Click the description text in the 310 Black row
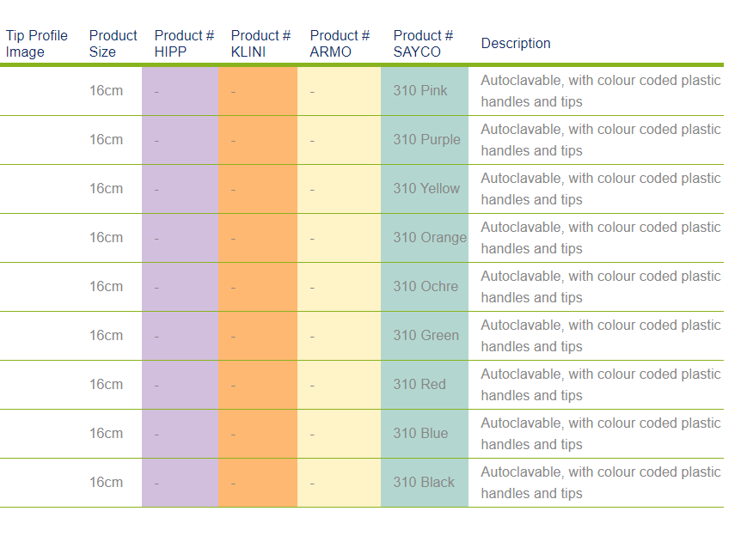747x560 pixels. click(600, 483)
